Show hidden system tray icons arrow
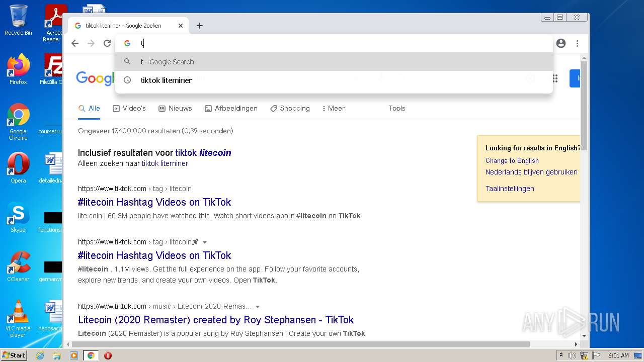 pos(561,355)
